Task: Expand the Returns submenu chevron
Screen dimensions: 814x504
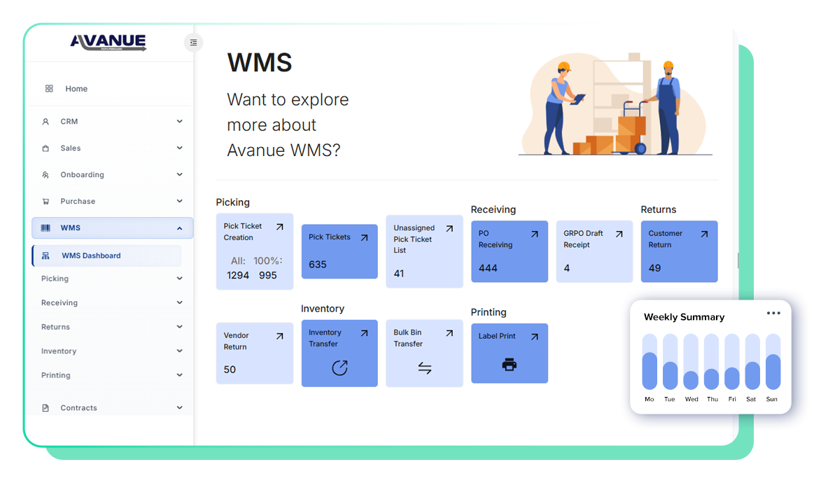Action: click(x=180, y=327)
